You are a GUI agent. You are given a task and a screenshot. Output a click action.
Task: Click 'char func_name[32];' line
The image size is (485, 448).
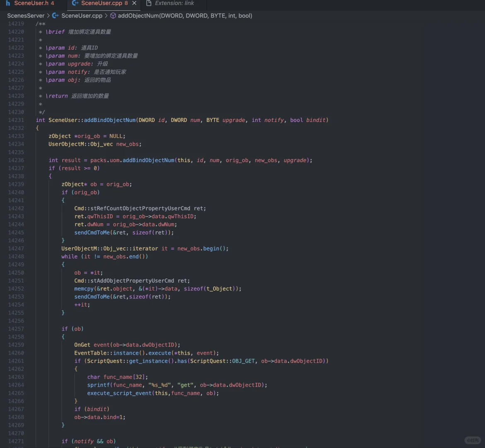click(x=118, y=377)
